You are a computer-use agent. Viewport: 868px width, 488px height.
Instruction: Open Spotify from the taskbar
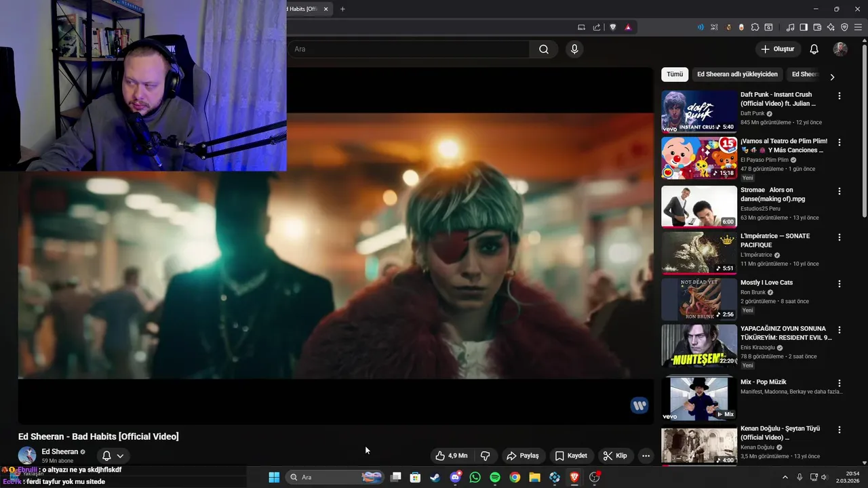(x=495, y=477)
